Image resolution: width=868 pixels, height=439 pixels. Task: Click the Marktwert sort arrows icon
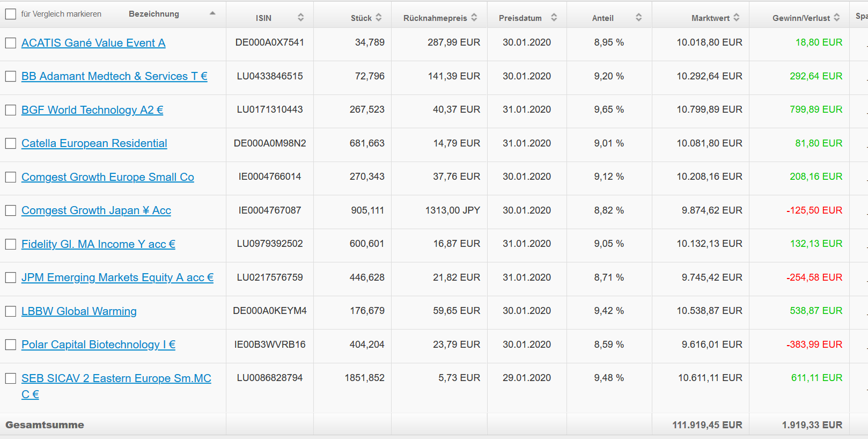(x=737, y=18)
